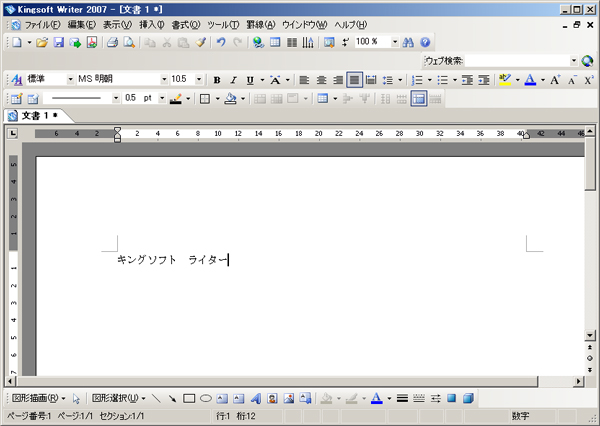Draw an ellipse shape

click(x=206, y=398)
